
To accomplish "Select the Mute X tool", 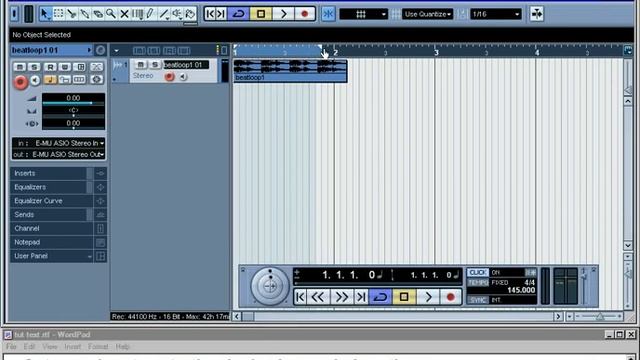I will point(124,14).
